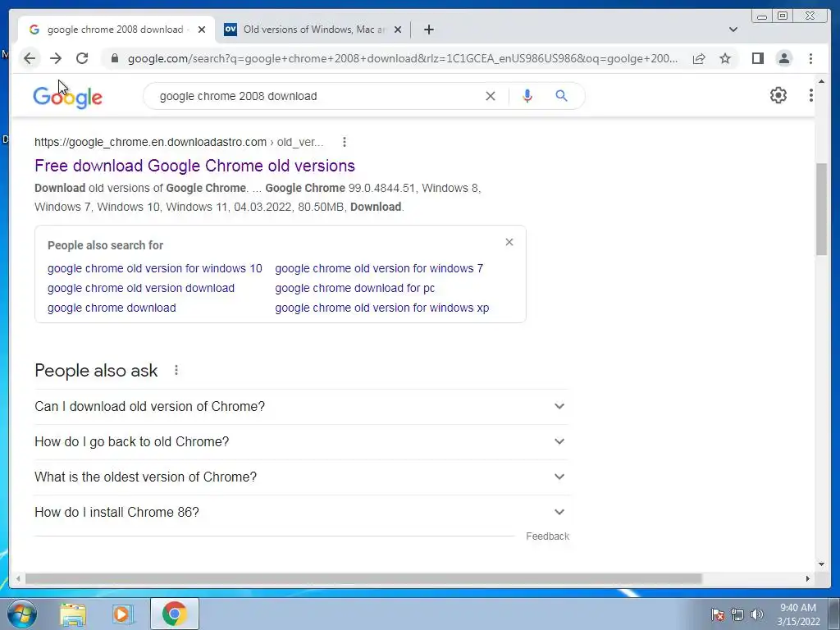Screen dimensions: 840x630
Task: Click the page scroll down arrow
Action: [821, 564]
